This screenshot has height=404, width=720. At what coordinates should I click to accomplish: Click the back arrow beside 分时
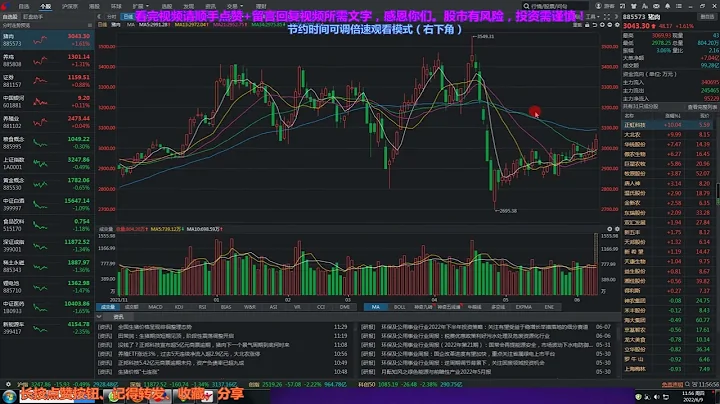(x=99, y=17)
